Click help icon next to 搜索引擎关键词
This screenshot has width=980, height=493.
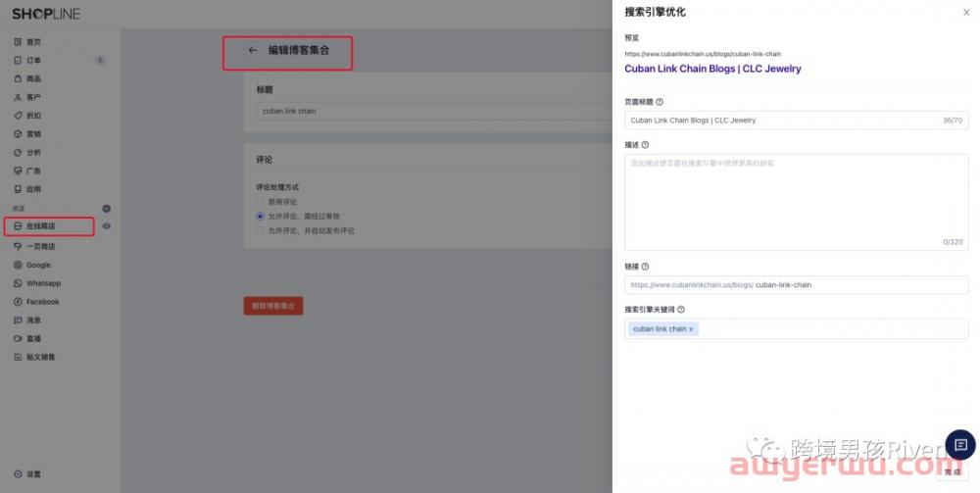pos(681,310)
